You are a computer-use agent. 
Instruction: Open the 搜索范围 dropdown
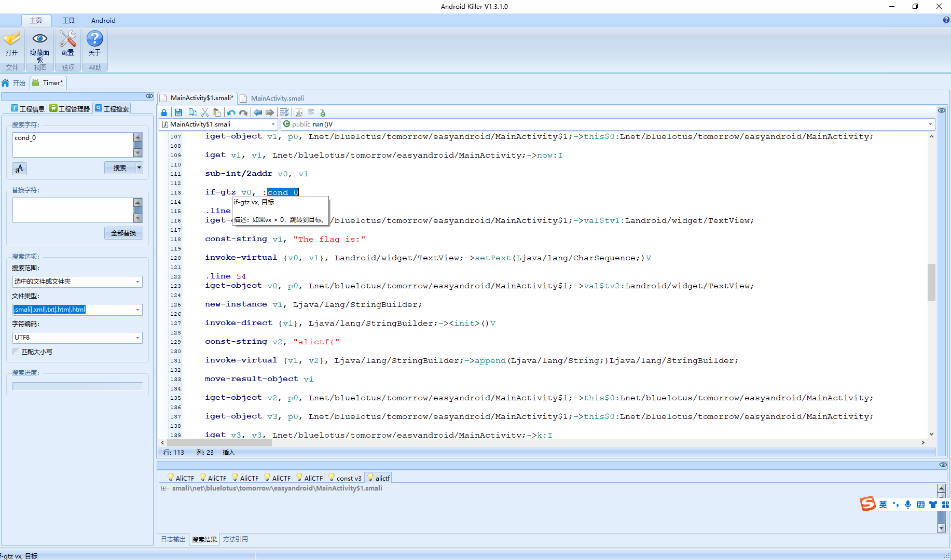pyautogui.click(x=137, y=282)
